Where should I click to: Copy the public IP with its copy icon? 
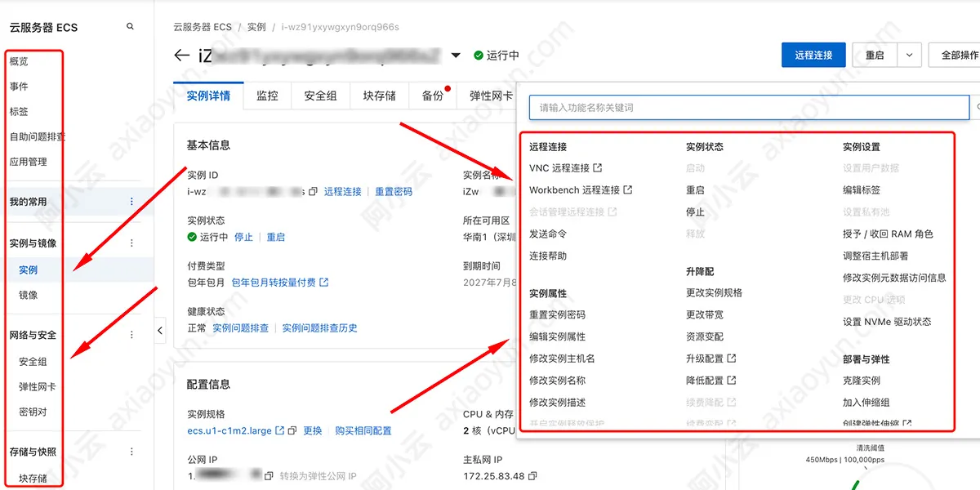click(x=269, y=474)
